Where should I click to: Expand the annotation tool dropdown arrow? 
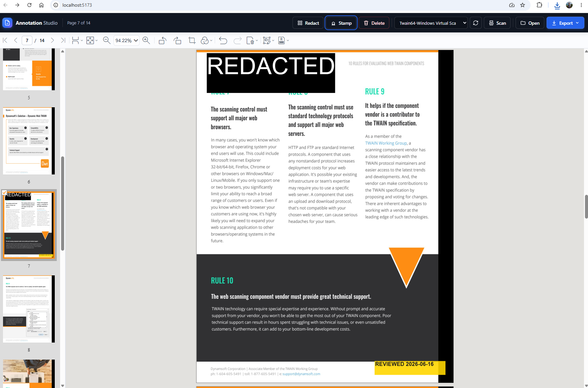[273, 41]
